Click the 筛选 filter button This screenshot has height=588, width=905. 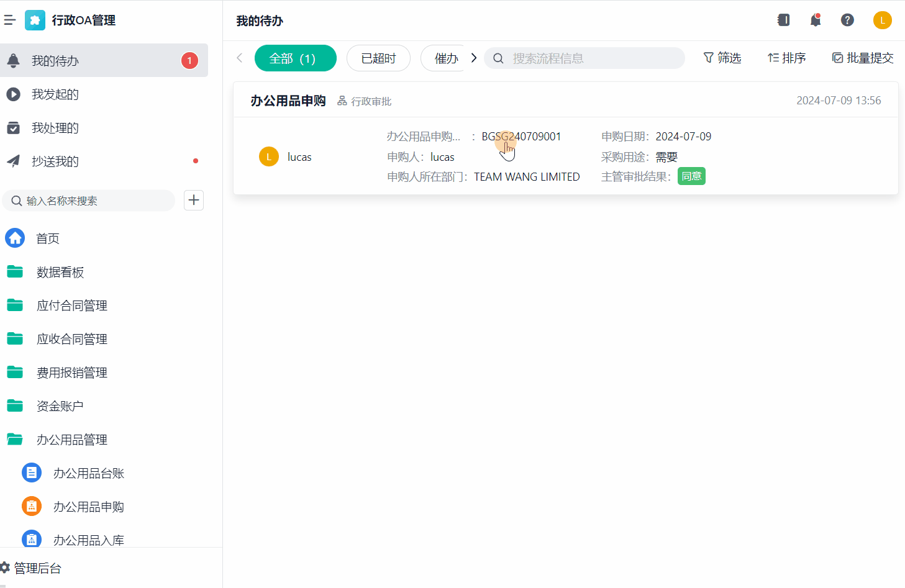(x=722, y=58)
